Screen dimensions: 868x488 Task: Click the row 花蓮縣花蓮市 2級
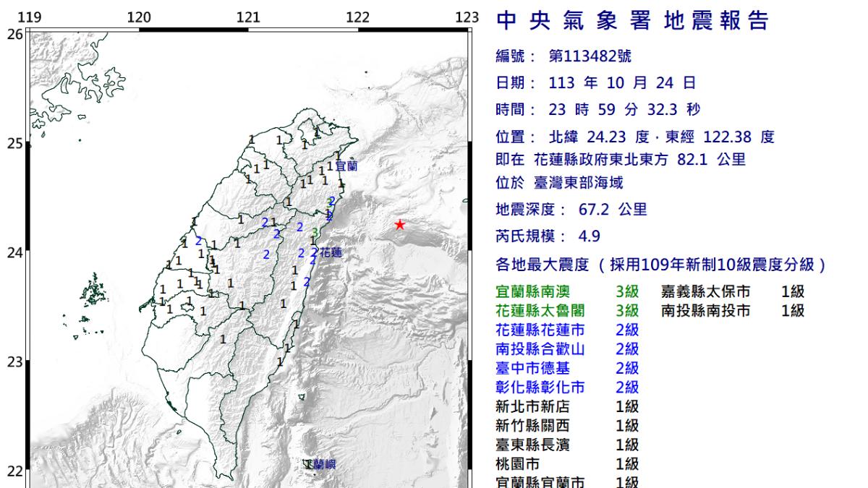(x=567, y=330)
